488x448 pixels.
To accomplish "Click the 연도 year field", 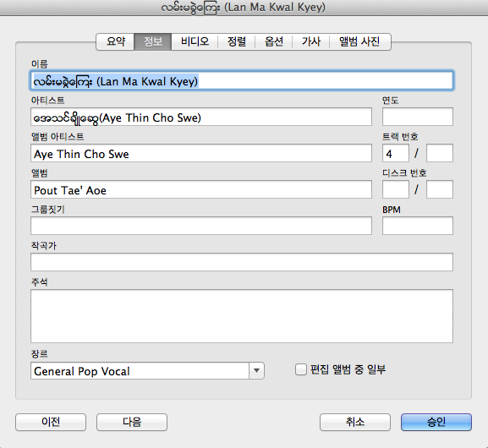I will coord(417,117).
